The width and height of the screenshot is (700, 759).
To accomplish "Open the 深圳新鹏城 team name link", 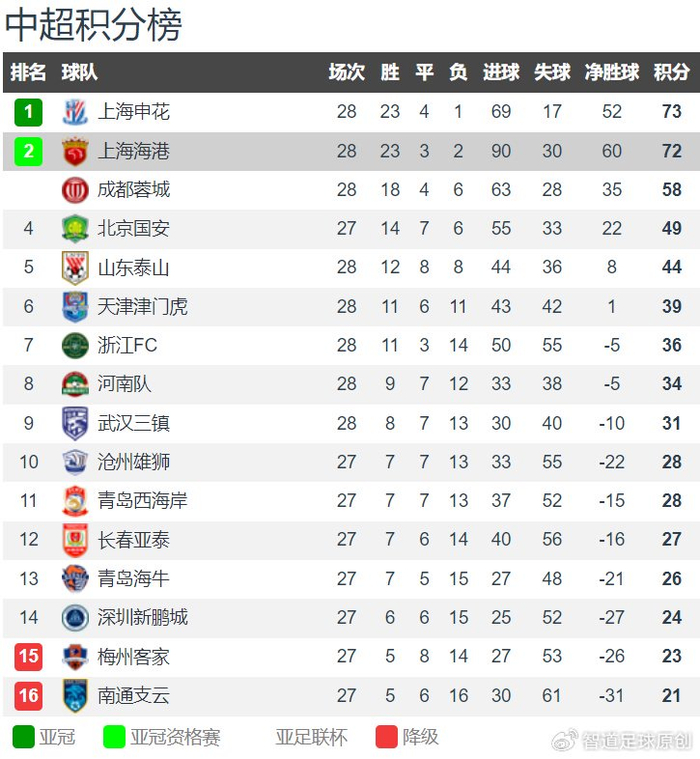I will (x=143, y=618).
